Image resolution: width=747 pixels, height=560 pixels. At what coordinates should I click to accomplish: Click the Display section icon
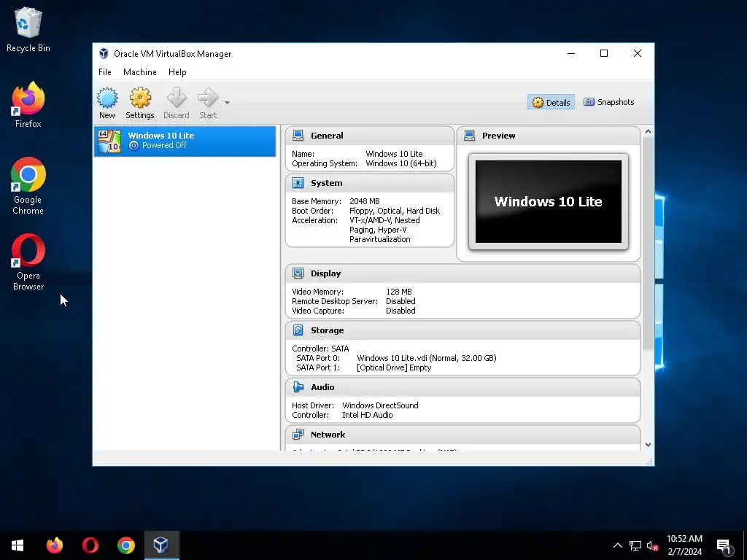click(298, 273)
